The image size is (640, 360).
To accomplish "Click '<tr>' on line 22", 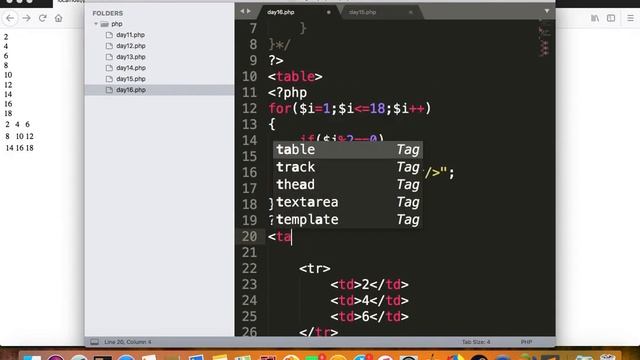I will point(315,269).
